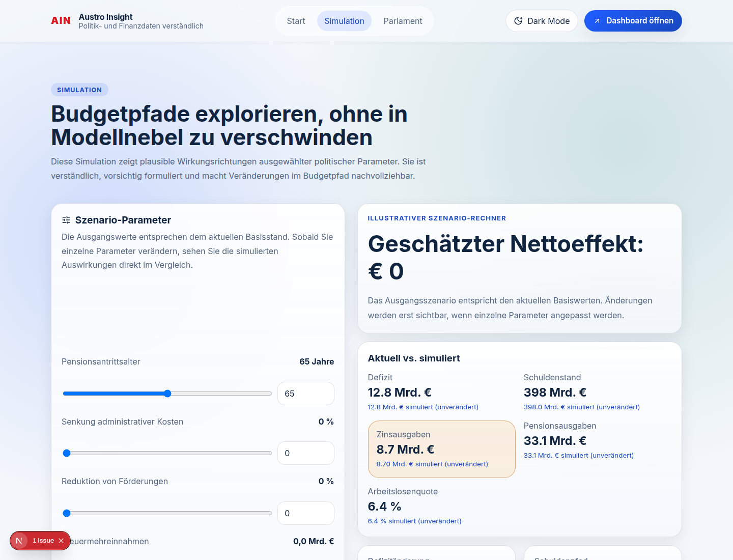
Task: Click the AIN logo in the header
Action: [61, 21]
